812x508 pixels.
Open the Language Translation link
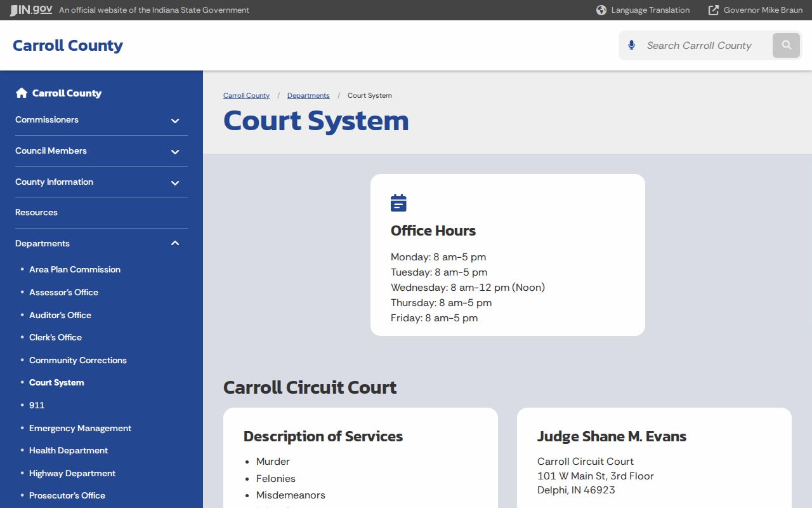click(650, 10)
